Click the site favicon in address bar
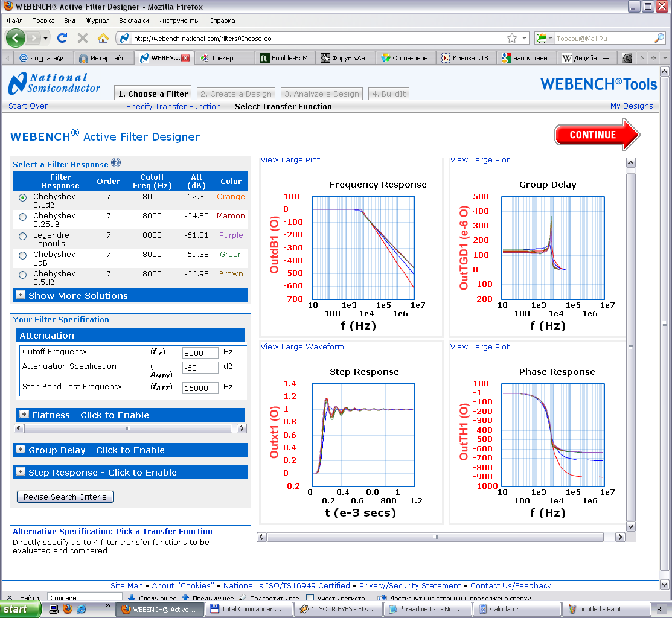The width and height of the screenshot is (672, 618). point(124,38)
